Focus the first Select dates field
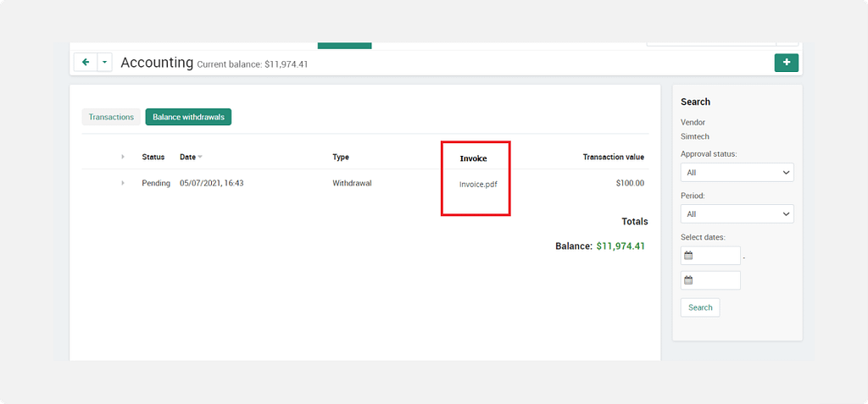Viewport: 868px width, 404px height. (718, 256)
